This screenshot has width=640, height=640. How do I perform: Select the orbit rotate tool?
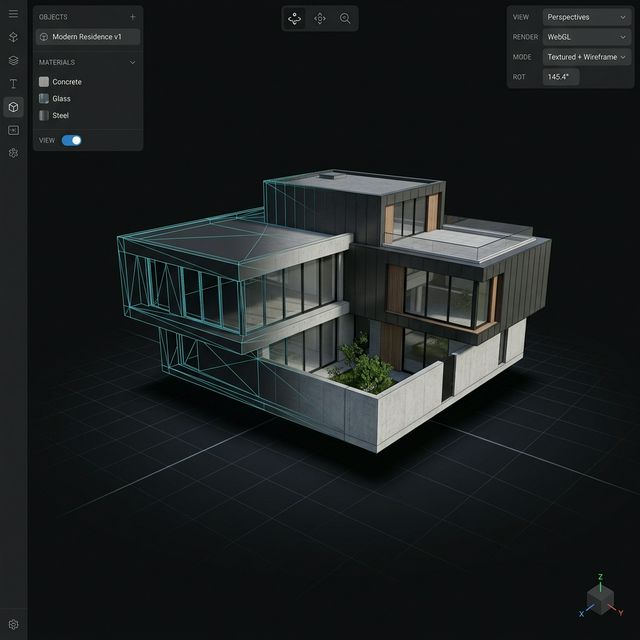(x=294, y=18)
